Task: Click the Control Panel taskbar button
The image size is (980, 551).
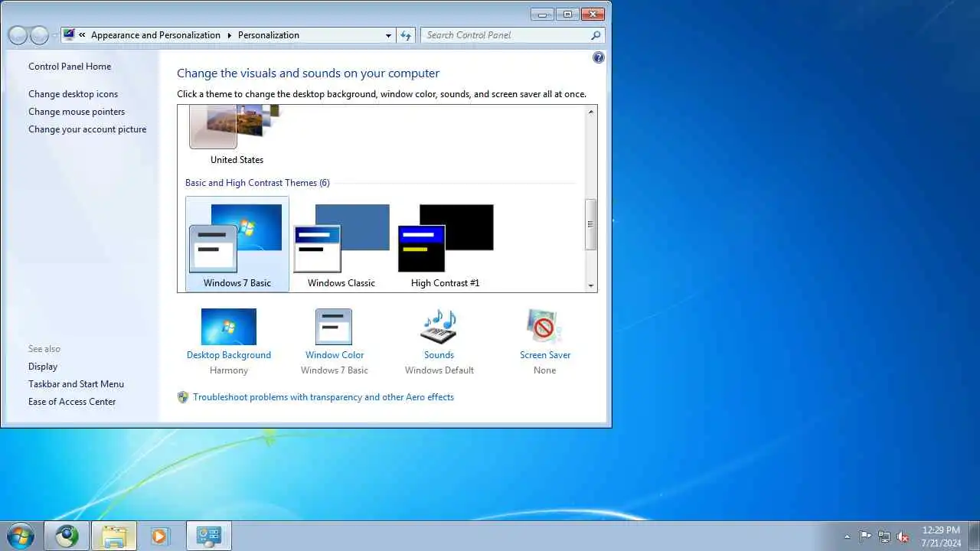Action: (208, 536)
